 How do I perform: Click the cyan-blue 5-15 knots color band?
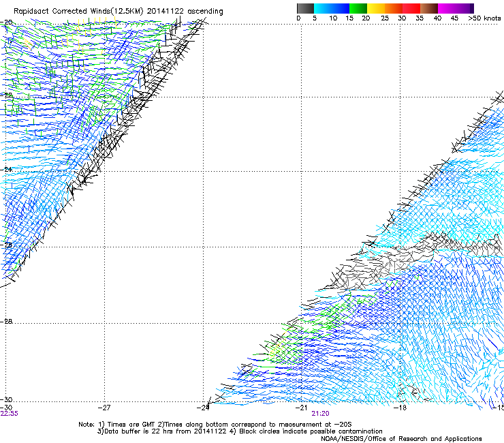(332, 8)
